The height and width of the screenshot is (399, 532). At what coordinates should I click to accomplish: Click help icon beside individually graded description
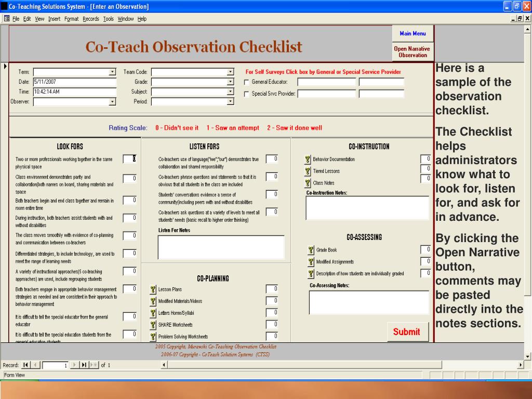(x=311, y=273)
